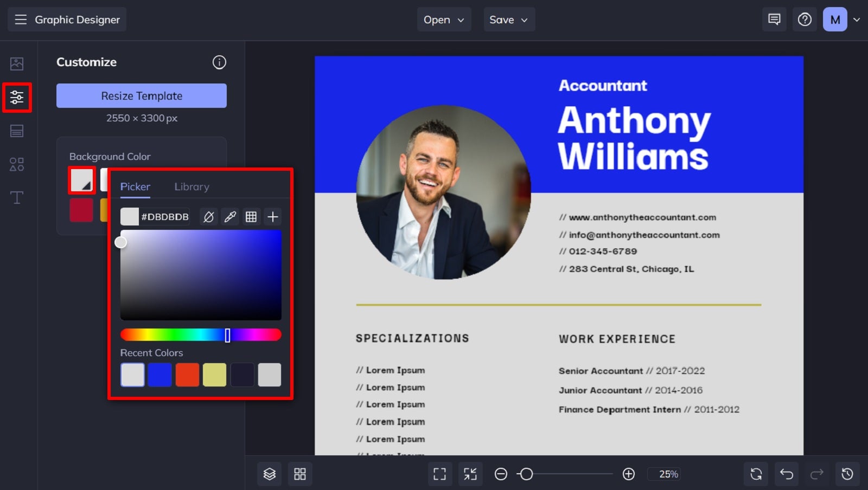Enter fullscreen preview mode
Viewport: 868px width, 490px height.
point(440,474)
